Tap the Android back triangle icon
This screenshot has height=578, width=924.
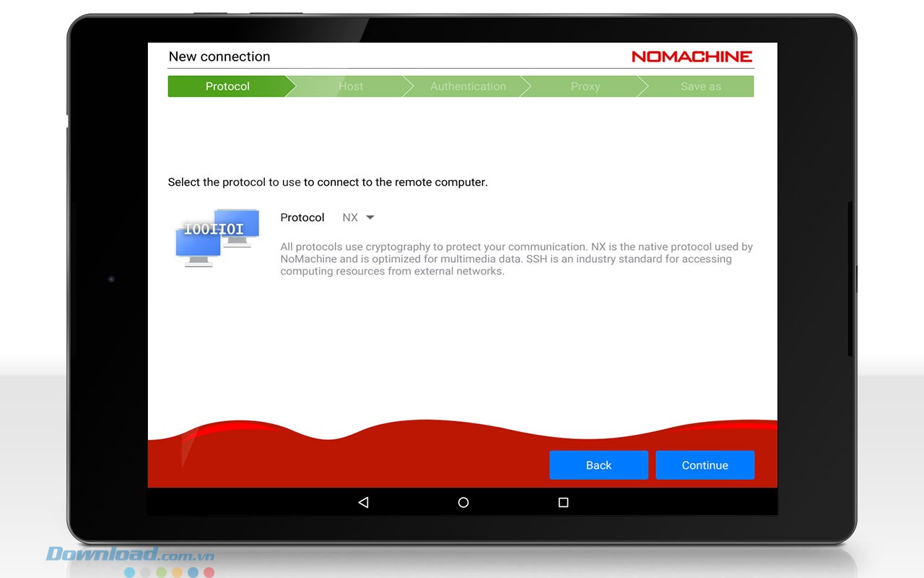point(363,502)
